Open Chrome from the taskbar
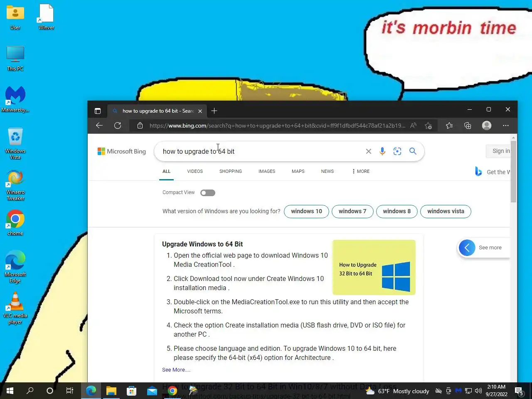Image resolution: width=532 pixels, height=399 pixels. 172,391
